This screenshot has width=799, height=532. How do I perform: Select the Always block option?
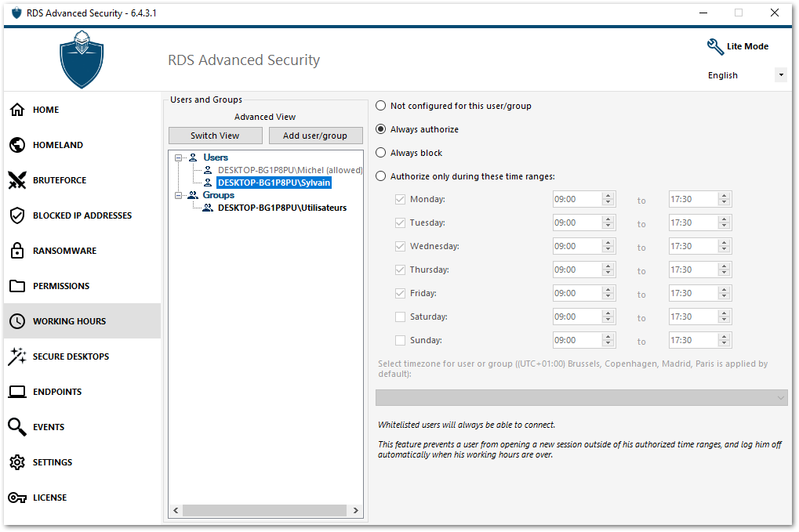pos(409,153)
